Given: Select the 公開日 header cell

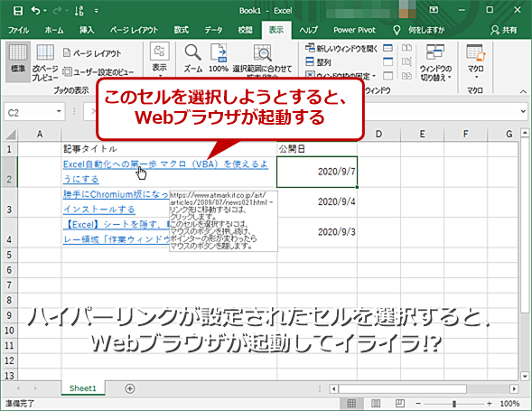Looking at the screenshot, I should (317, 149).
